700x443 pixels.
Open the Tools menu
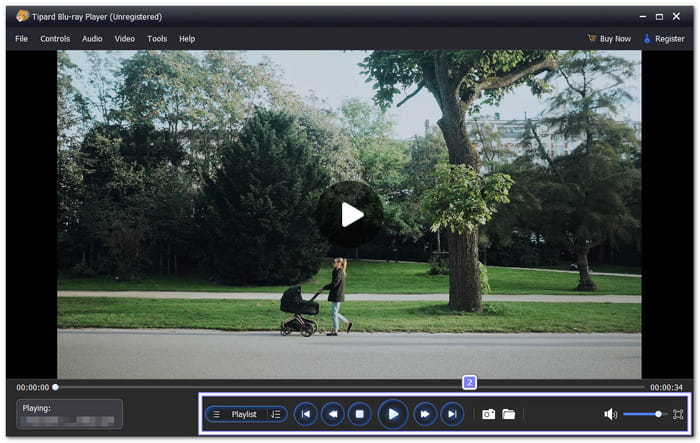(x=157, y=39)
